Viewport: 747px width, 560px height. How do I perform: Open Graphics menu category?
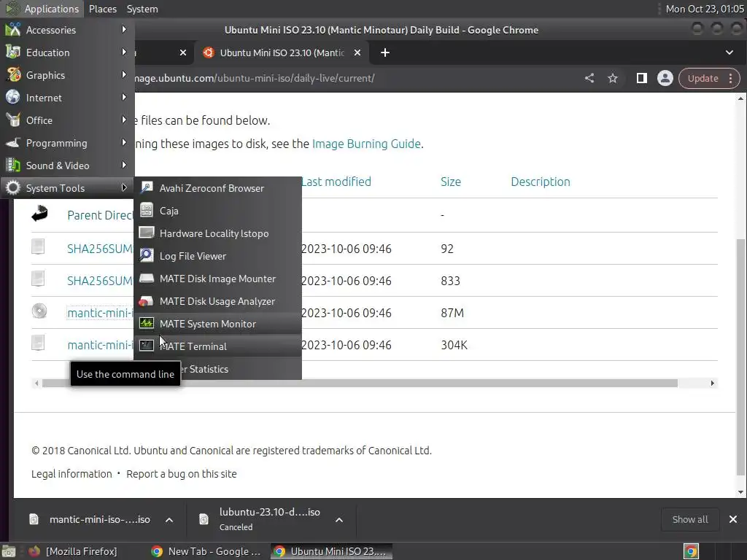click(x=67, y=75)
